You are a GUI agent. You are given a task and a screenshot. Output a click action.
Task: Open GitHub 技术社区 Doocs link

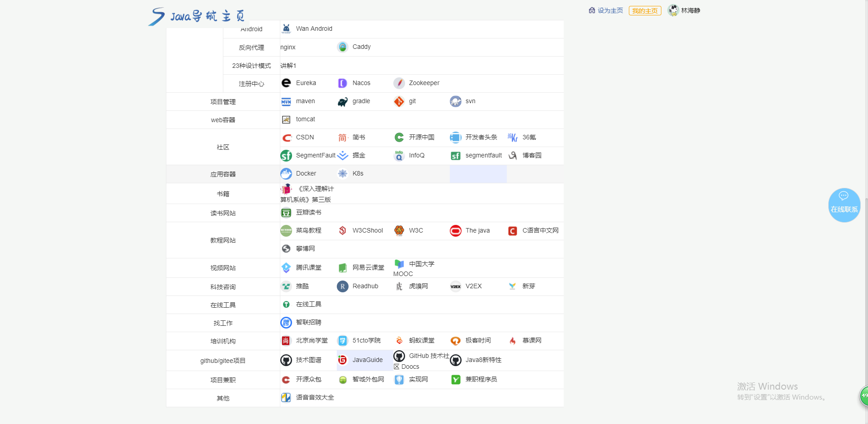(421, 361)
